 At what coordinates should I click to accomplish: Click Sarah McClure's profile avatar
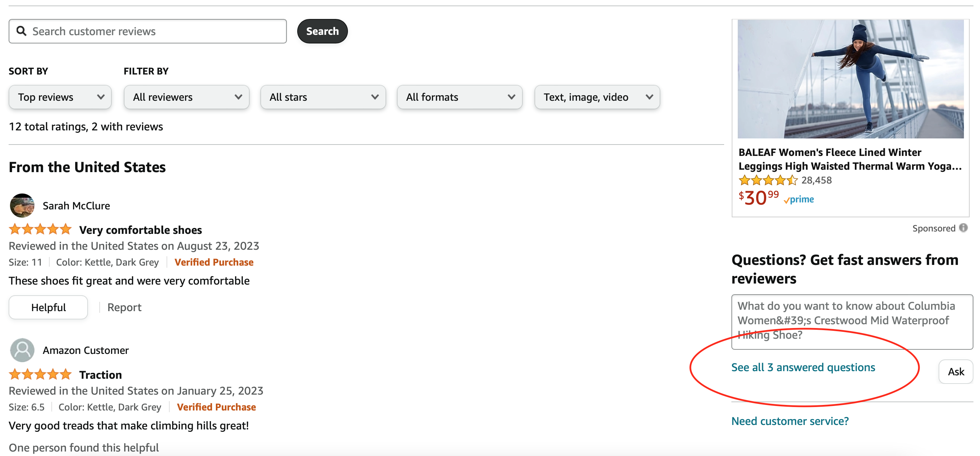(x=22, y=206)
